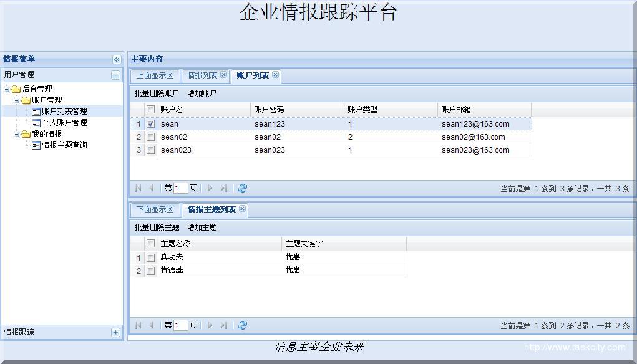The height and width of the screenshot is (364, 637).
Task: Close the 账户列表 tab
Action: (275, 75)
